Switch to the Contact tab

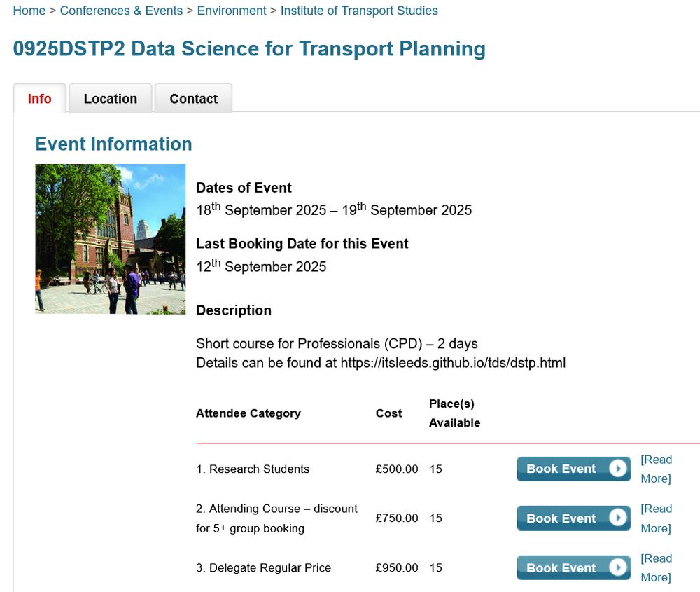point(193,98)
